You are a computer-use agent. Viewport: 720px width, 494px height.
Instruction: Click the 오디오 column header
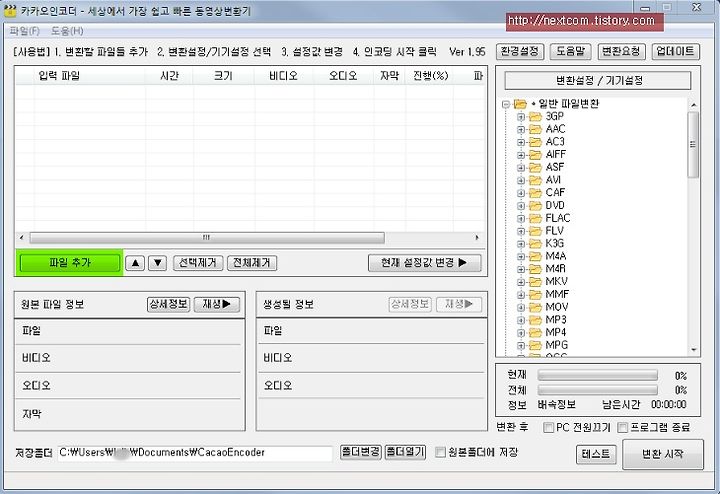343,76
